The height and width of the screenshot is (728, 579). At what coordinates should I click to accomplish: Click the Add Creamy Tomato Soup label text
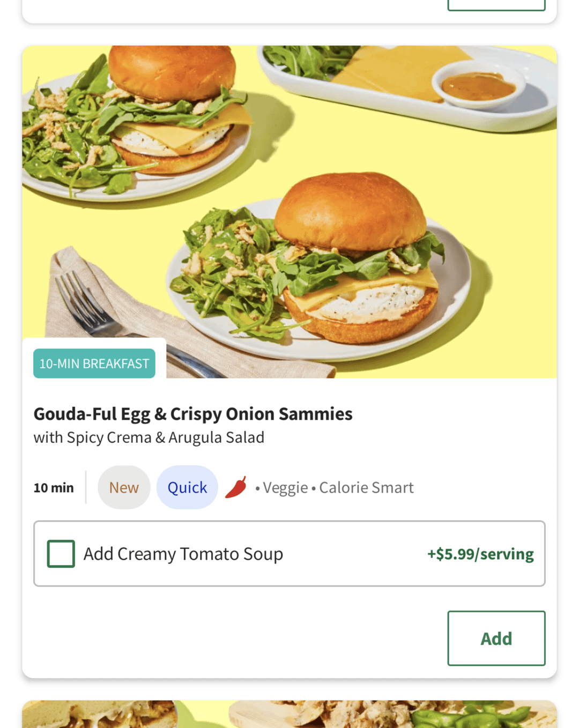pos(183,554)
